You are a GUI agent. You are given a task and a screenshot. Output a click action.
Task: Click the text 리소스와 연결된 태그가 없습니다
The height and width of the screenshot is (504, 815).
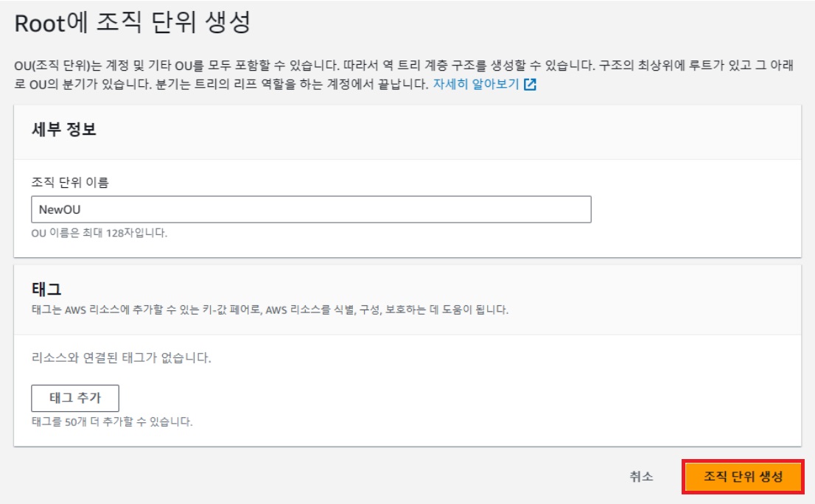(121, 358)
